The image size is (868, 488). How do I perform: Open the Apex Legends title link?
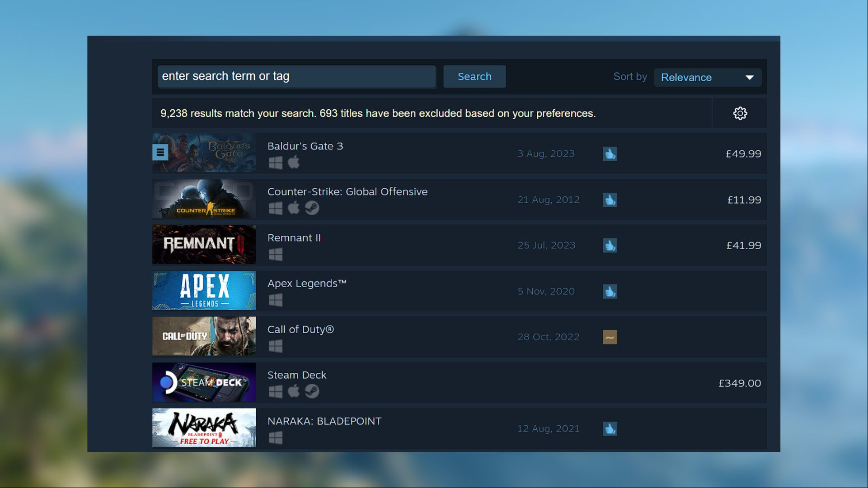tap(307, 284)
